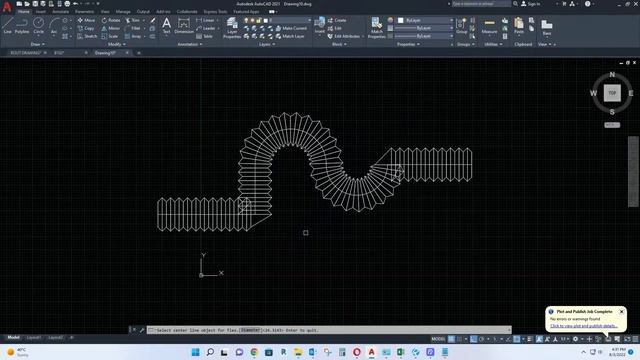Viewport: 640px width, 360px height.
Task: Open the ByLayer lineweight dropdown
Action: pyautogui.click(x=424, y=28)
